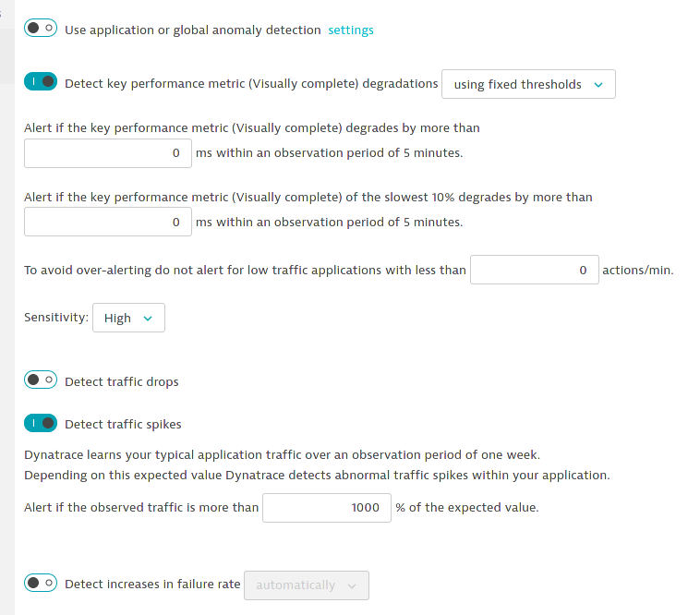The height and width of the screenshot is (615, 700).
Task: Turn off the Detect traffic spikes switch
Action: tap(41, 423)
